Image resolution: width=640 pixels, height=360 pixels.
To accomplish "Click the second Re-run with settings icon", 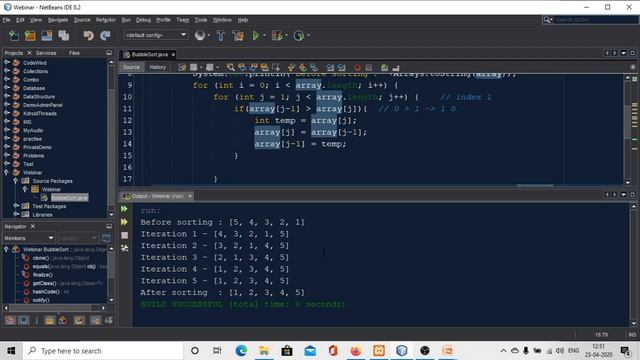I will pos(124,222).
